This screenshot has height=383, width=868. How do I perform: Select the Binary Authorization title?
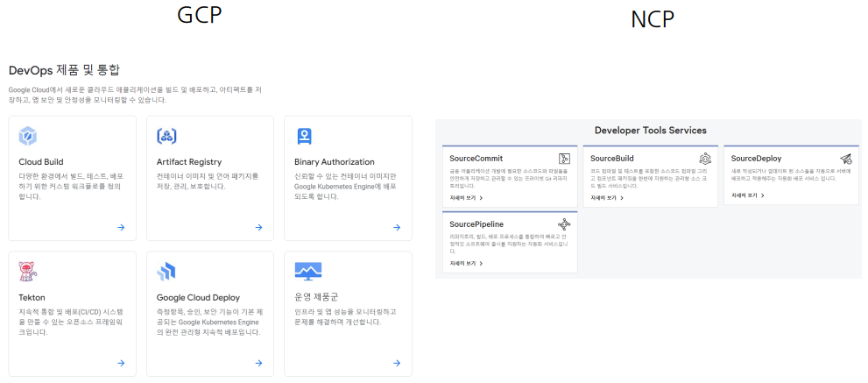[x=335, y=162]
